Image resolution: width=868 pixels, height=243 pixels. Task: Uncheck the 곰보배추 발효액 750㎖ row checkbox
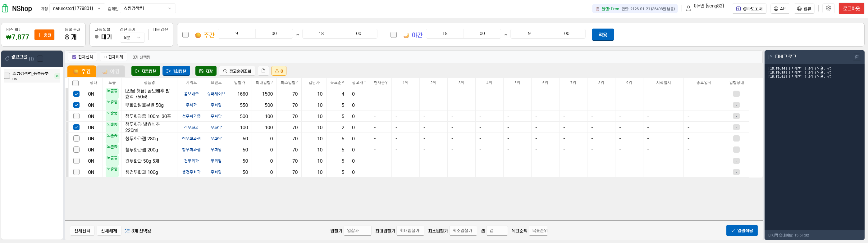pyautogui.click(x=76, y=94)
